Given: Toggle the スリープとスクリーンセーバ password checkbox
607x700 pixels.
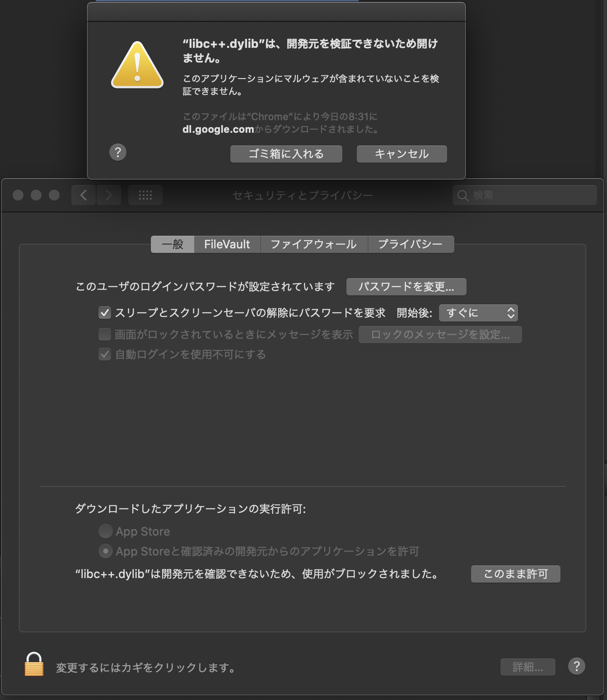Looking at the screenshot, I should [x=105, y=313].
